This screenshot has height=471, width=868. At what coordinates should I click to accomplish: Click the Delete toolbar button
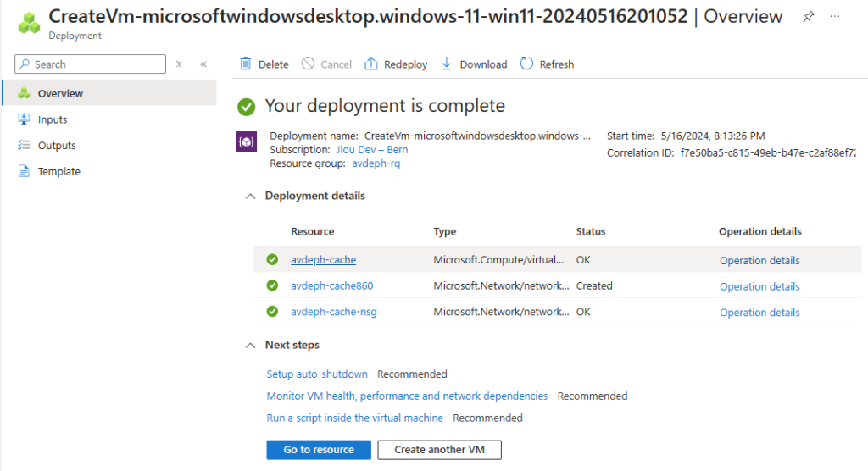[x=264, y=64]
